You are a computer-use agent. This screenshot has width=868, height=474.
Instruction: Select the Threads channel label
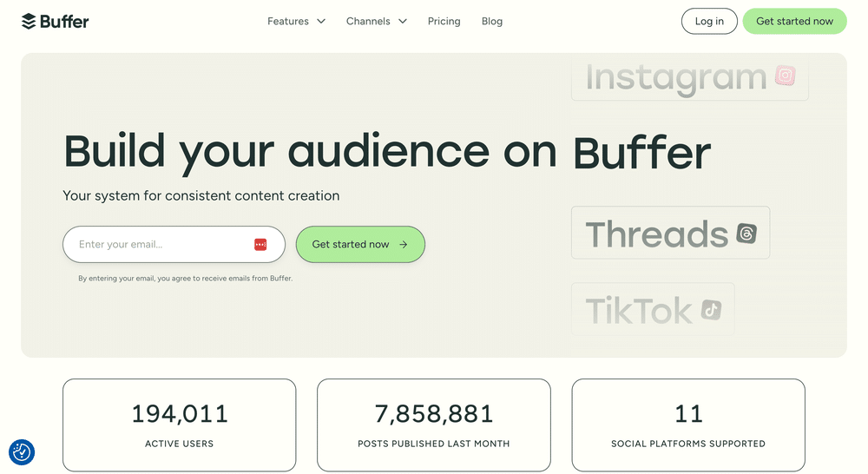point(656,234)
